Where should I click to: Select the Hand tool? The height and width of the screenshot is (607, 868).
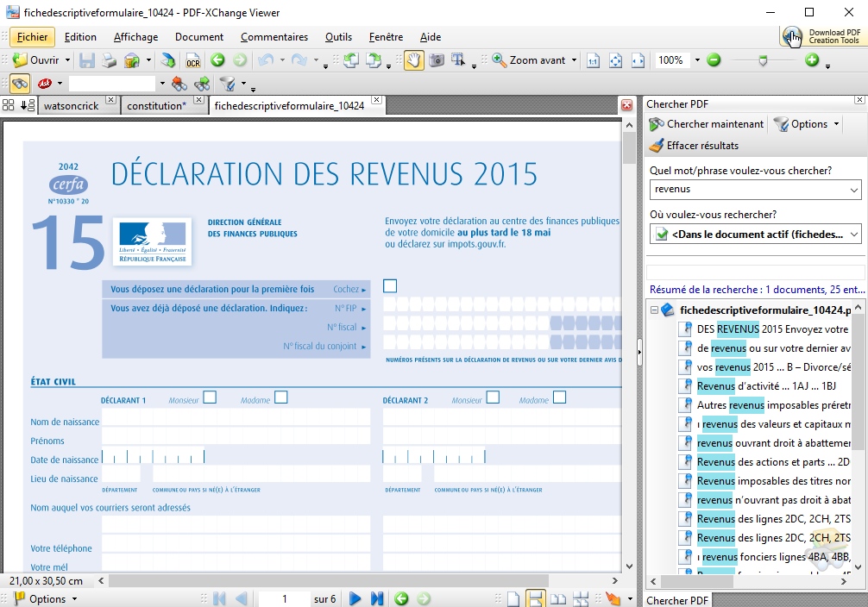click(414, 60)
